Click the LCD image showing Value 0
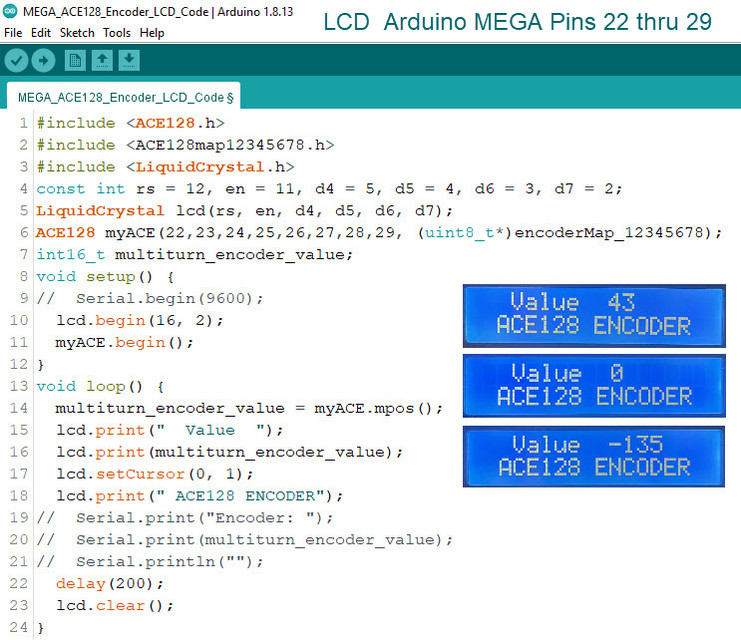The height and width of the screenshot is (640, 741). point(593,385)
